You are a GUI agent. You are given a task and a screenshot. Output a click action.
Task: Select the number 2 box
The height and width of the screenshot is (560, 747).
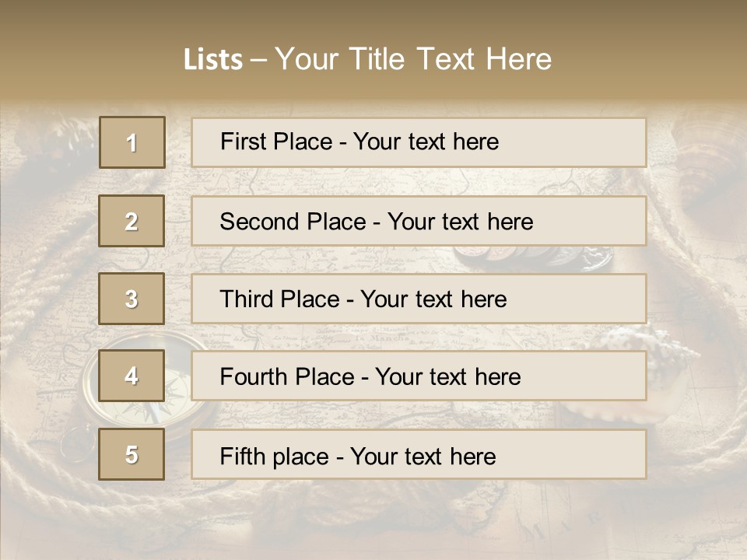pyautogui.click(x=132, y=221)
